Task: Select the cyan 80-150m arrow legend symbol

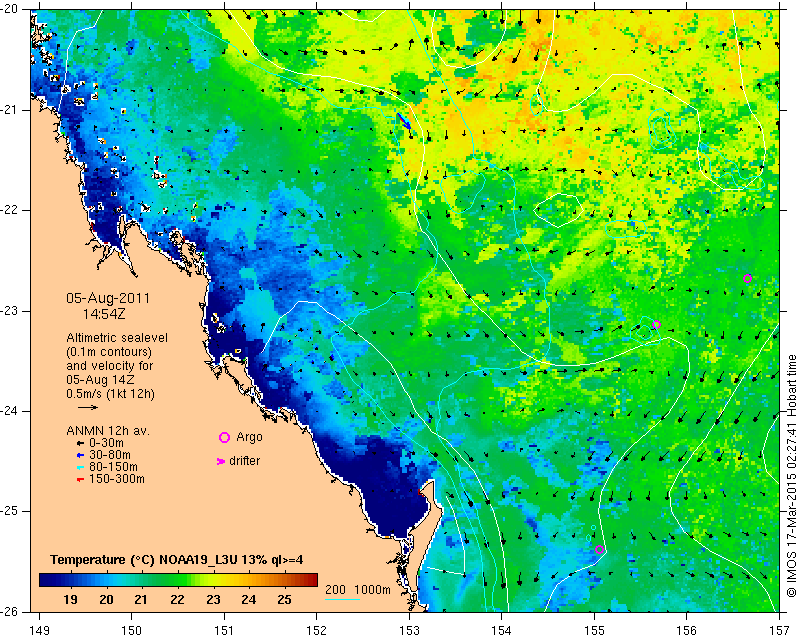Action: [x=80, y=467]
